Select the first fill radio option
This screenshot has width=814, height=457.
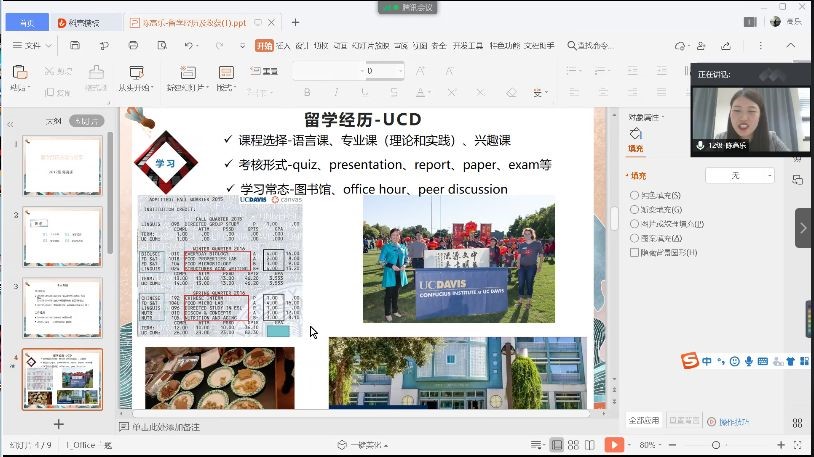[635, 195]
